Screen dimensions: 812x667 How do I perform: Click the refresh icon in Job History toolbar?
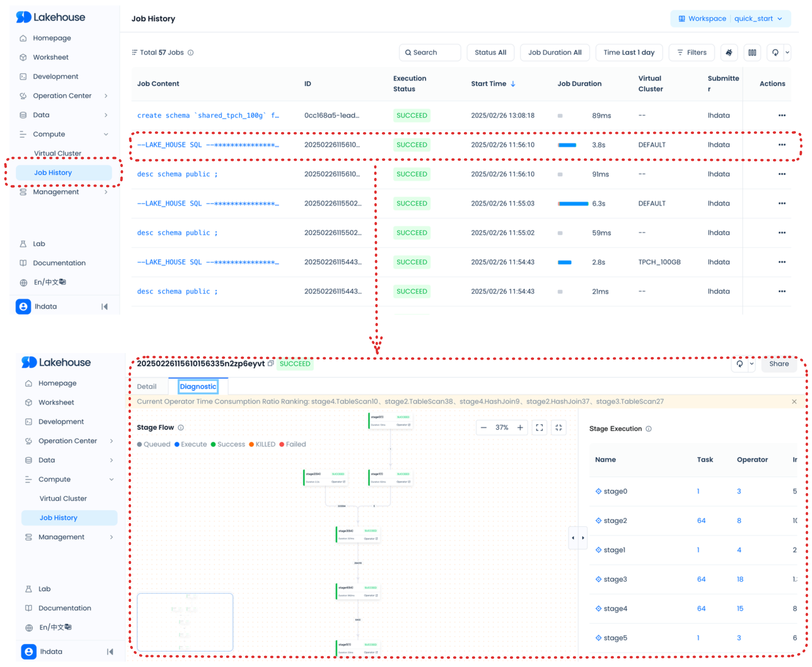(x=775, y=53)
